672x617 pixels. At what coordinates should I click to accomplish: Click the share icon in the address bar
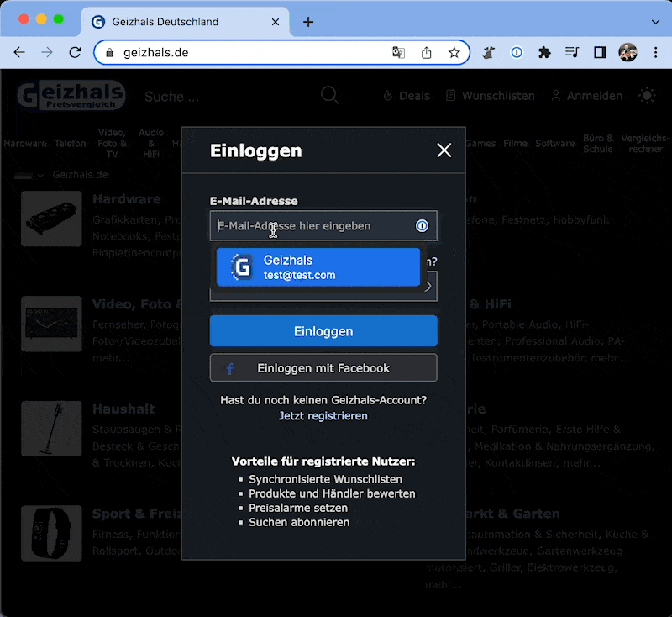(x=427, y=52)
